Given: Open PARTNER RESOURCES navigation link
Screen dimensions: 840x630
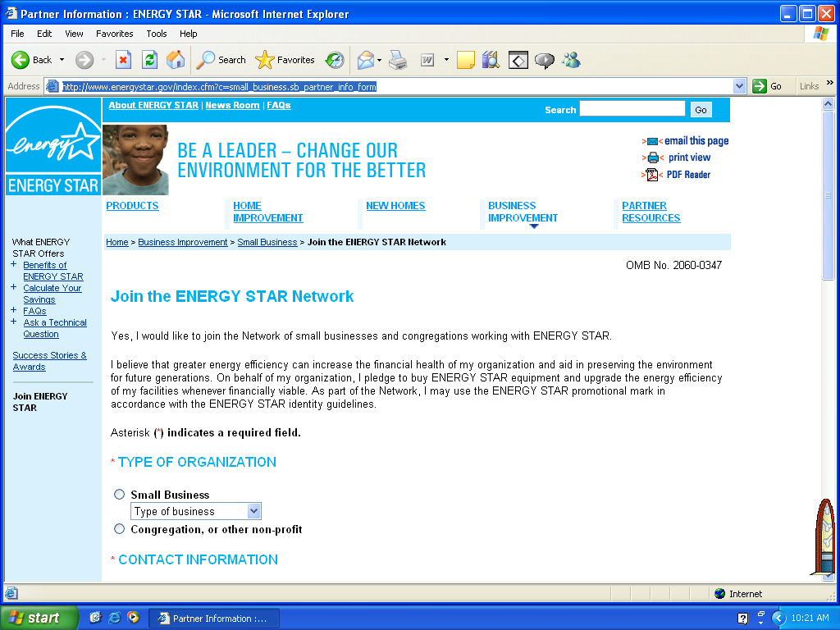Looking at the screenshot, I should coord(651,212).
